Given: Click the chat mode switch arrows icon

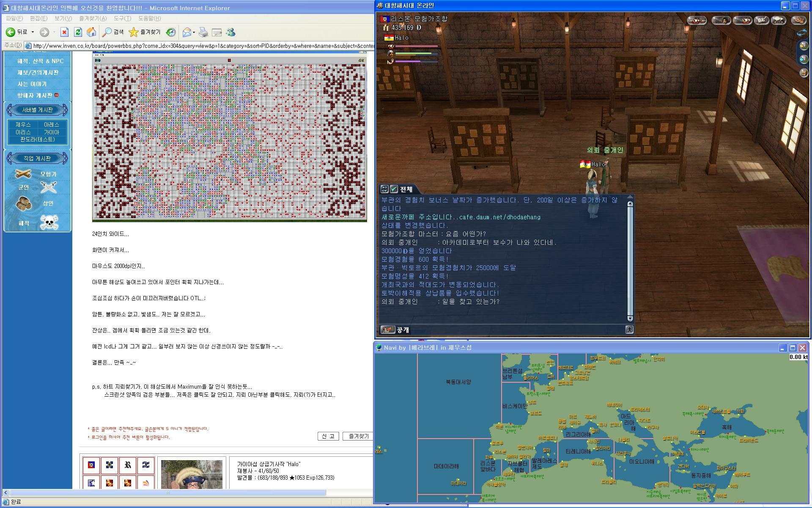Looking at the screenshot, I should point(384,189).
